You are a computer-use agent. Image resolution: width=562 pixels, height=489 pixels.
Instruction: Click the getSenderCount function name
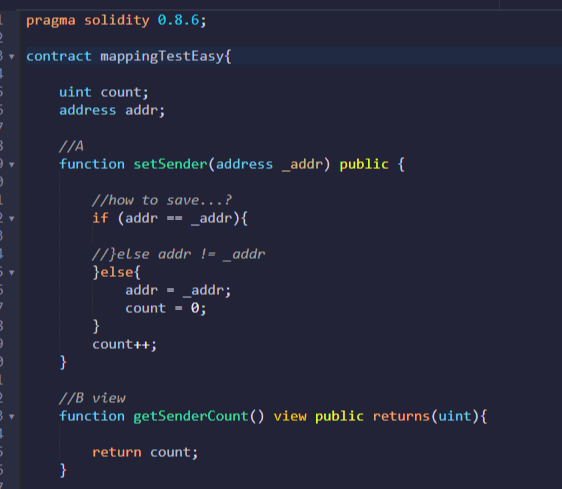[191, 416]
